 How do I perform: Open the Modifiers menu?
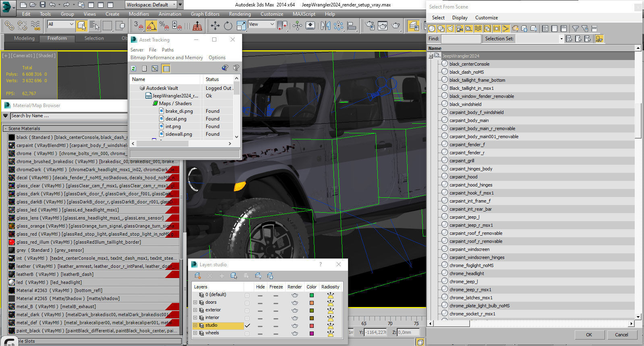(139, 14)
